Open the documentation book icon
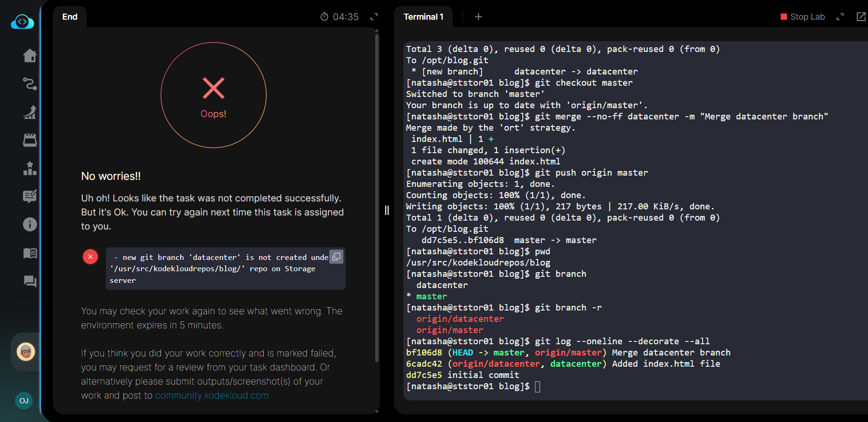Image resolution: width=868 pixels, height=422 pixels. [x=30, y=253]
